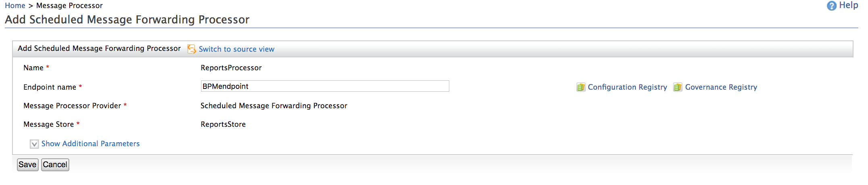The image size is (868, 185).
Task: Open the Configuration Registry link
Action: pos(627,87)
